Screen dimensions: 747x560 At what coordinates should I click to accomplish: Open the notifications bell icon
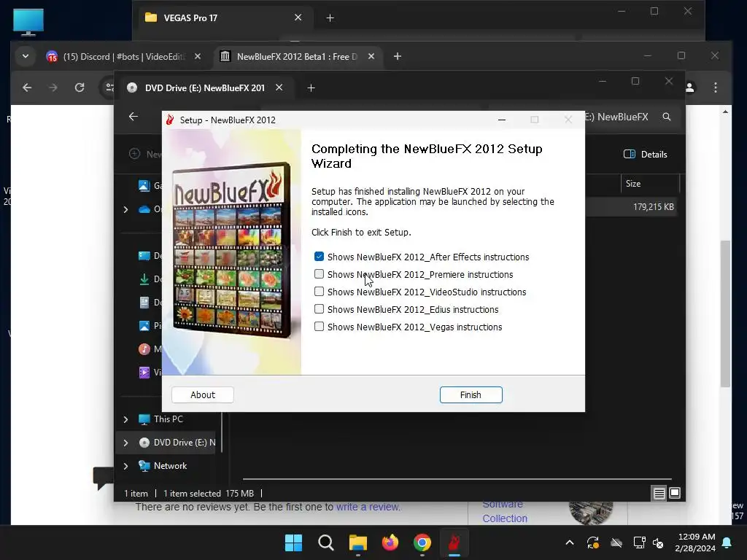click(727, 542)
